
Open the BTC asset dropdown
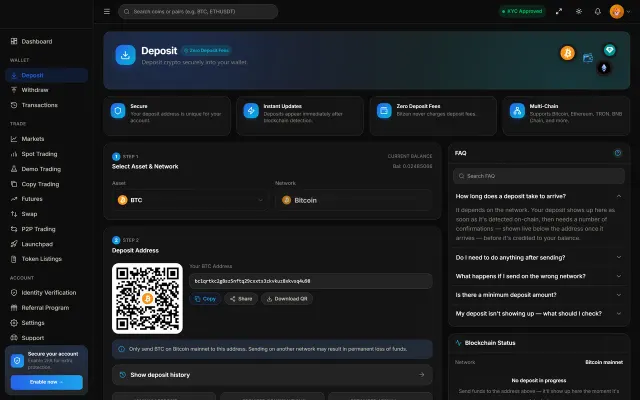pos(190,200)
